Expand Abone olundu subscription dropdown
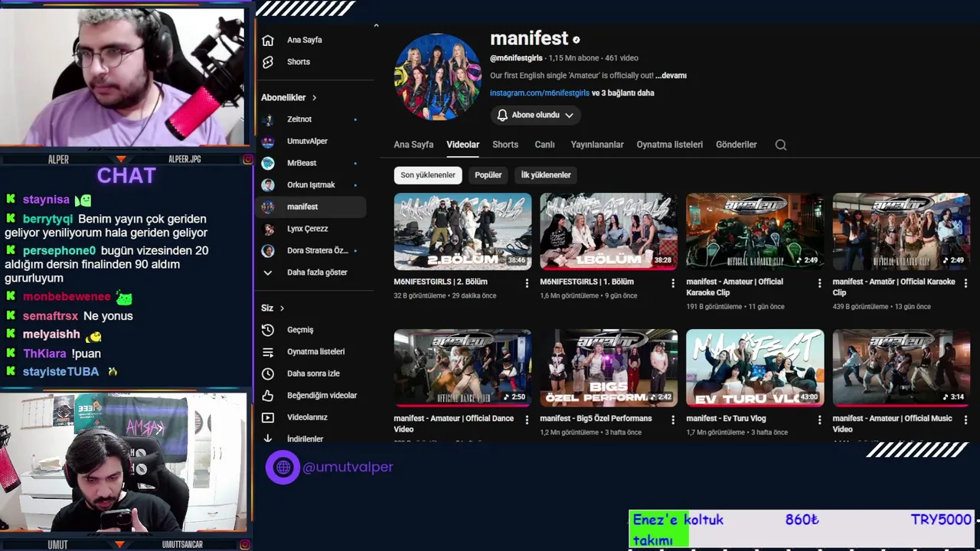The image size is (980, 551). pos(569,115)
